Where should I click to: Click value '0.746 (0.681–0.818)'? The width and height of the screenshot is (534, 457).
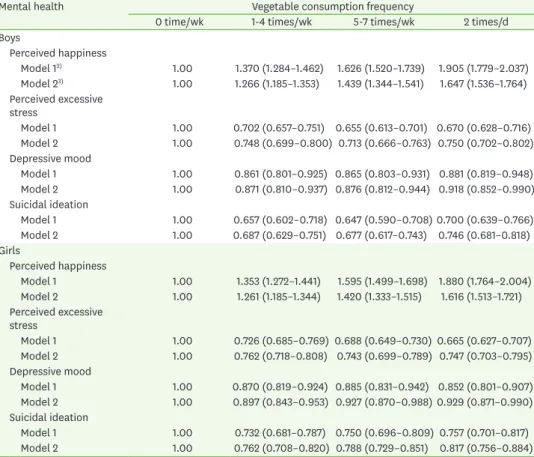484,235
